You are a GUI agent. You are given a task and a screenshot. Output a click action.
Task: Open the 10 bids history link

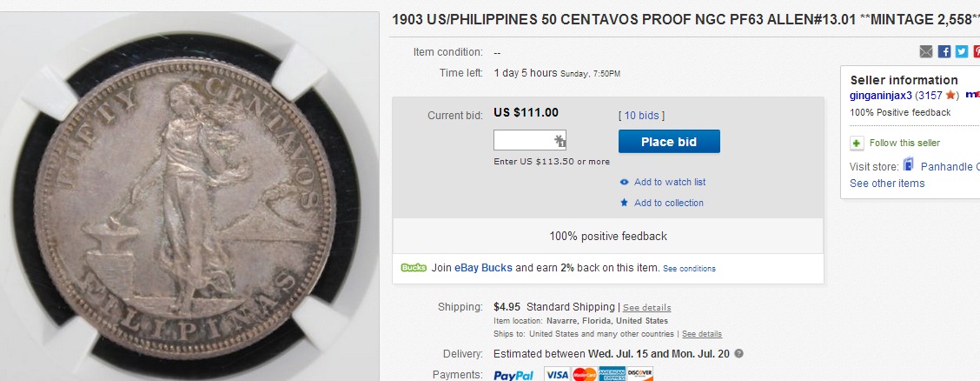641,116
